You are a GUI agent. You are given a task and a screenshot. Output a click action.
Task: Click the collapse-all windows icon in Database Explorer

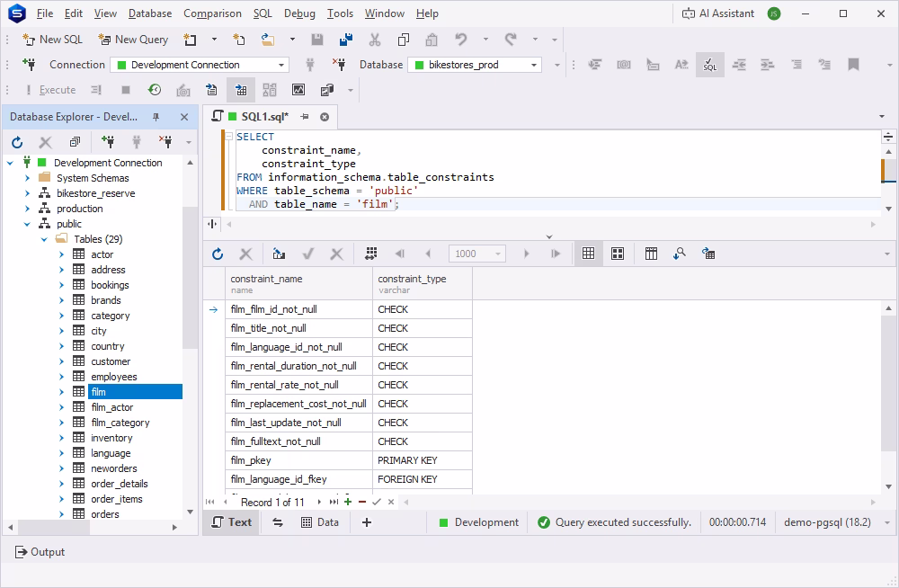coord(76,142)
